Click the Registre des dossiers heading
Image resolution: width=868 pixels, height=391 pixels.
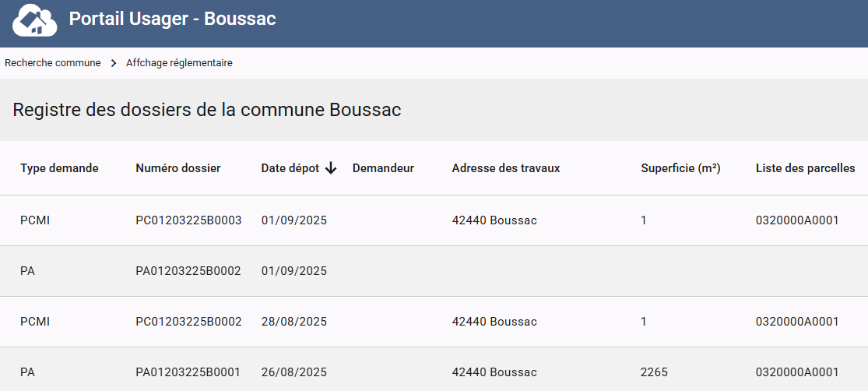tap(207, 110)
